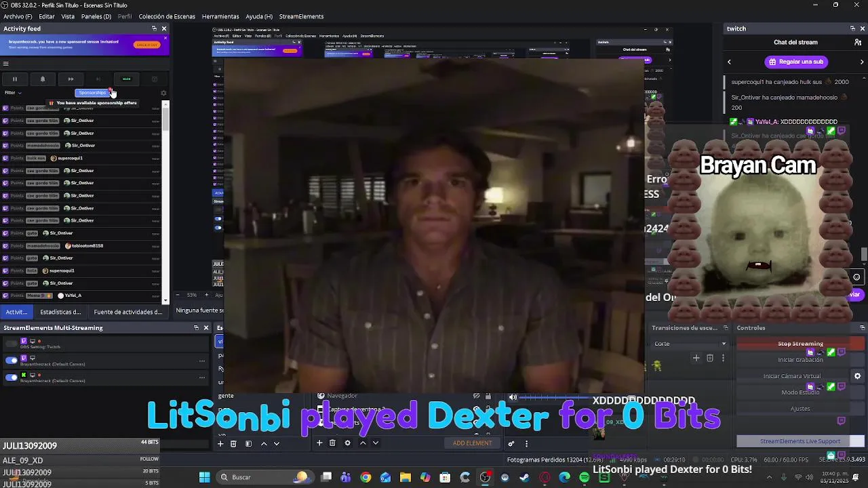Image resolution: width=868 pixels, height=488 pixels.
Task: Move the source up
Action: (363, 443)
